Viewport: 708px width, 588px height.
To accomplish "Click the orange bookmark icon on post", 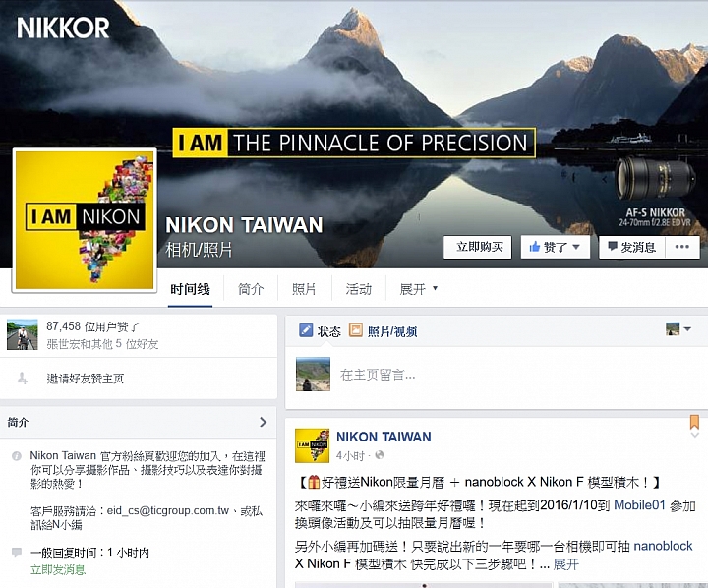I will pyautogui.click(x=694, y=422).
